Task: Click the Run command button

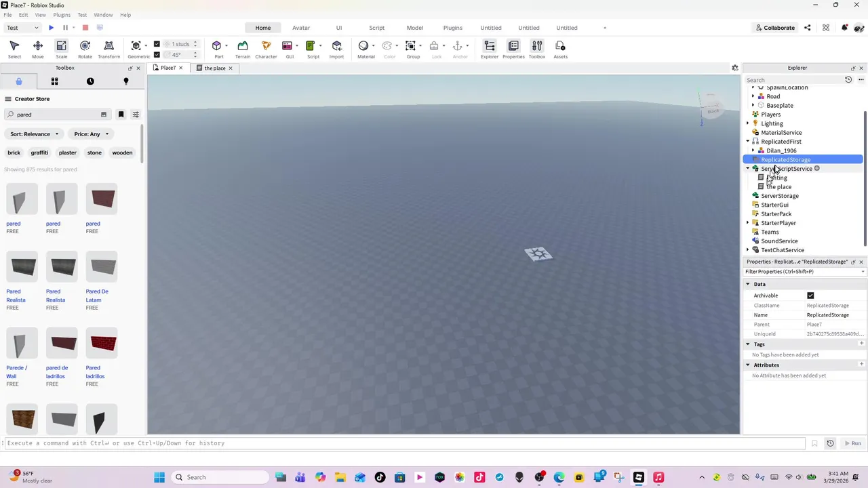Action: 852,443
